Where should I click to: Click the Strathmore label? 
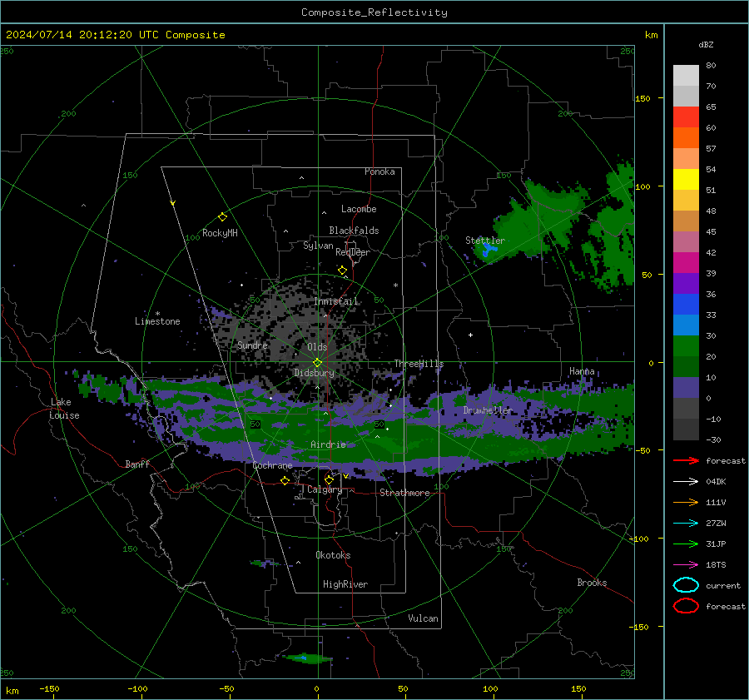[404, 493]
